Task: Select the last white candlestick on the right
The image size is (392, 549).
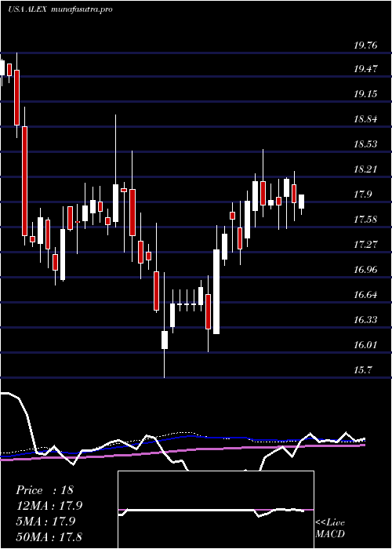Action: click(301, 202)
